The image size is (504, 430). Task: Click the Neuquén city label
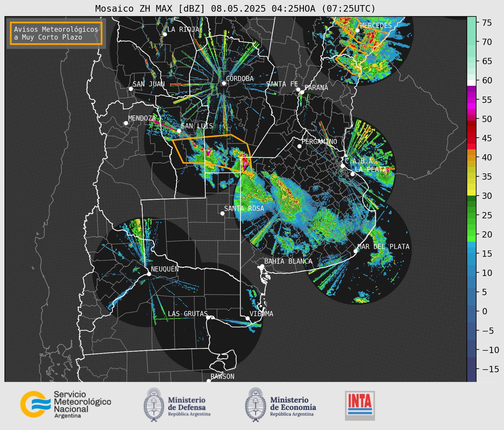165,269
